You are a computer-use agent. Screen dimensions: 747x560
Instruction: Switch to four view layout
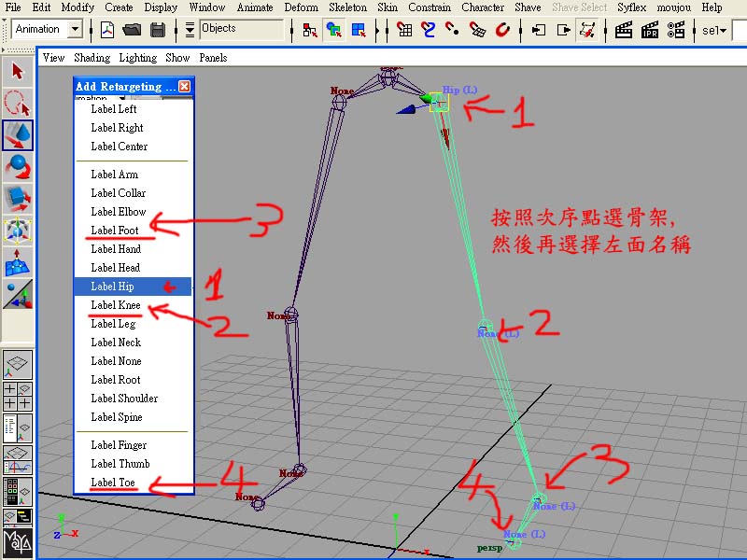tap(18, 396)
